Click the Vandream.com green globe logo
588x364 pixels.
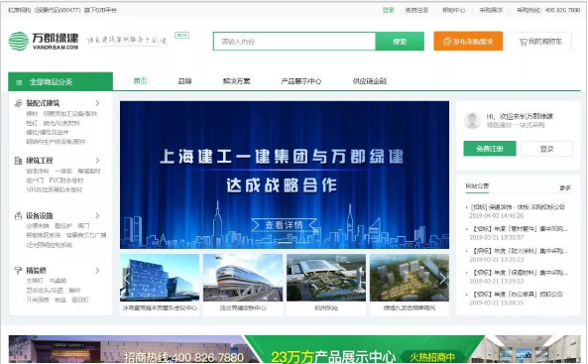point(19,41)
